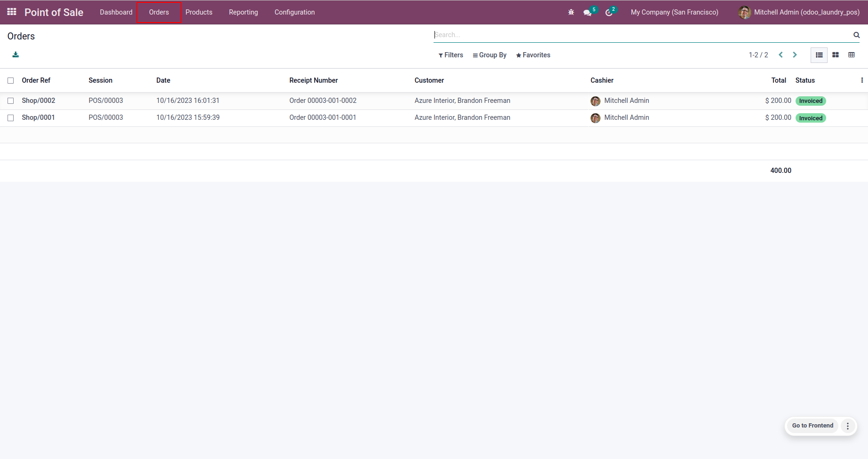Click the search input field
Screen dimensions: 868x459
coord(643,35)
